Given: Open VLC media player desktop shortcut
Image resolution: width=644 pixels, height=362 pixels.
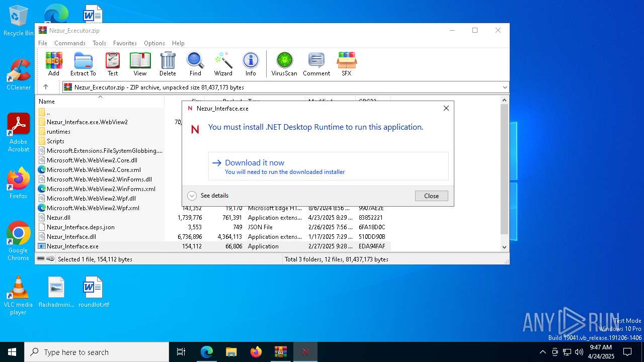Looking at the screenshot, I should (x=19, y=296).
